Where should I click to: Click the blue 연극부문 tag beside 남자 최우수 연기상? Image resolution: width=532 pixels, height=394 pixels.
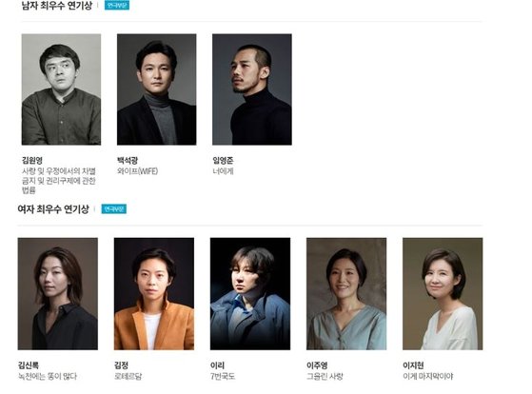(x=117, y=5)
